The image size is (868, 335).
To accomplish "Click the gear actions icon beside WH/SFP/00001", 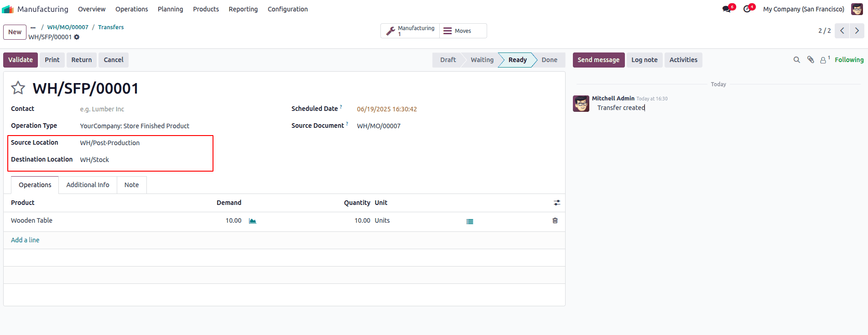I will [77, 37].
